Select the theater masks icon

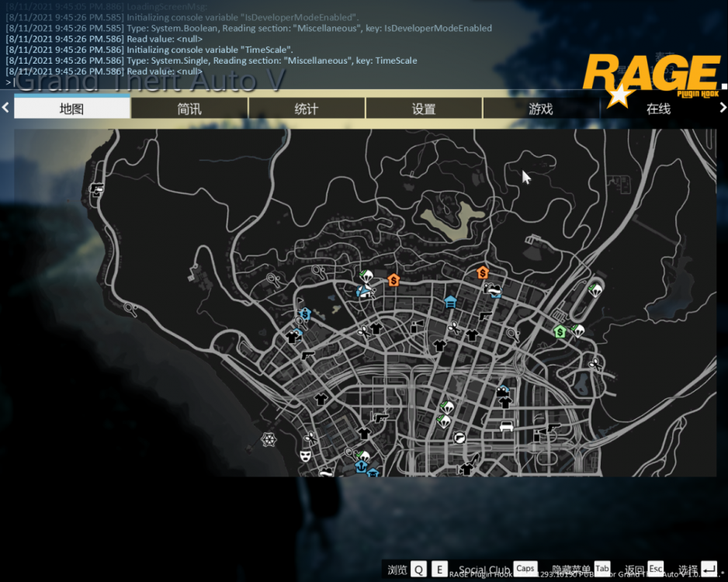[305, 456]
